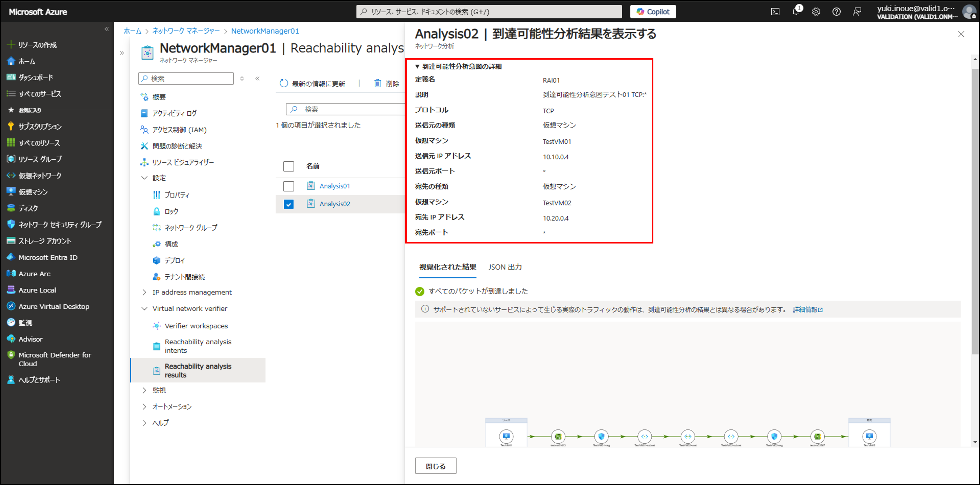This screenshot has width=980, height=485.
Task: Click ネットワーク マネージャー breadcrumb
Action: coord(186,31)
